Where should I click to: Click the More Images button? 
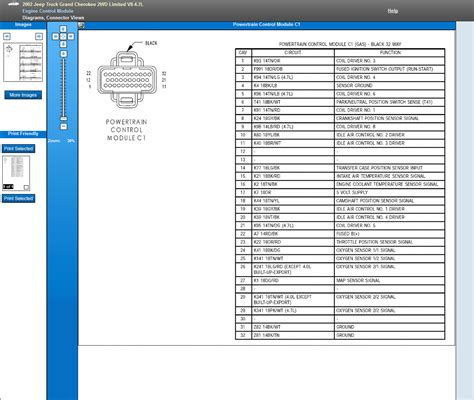[23, 95]
